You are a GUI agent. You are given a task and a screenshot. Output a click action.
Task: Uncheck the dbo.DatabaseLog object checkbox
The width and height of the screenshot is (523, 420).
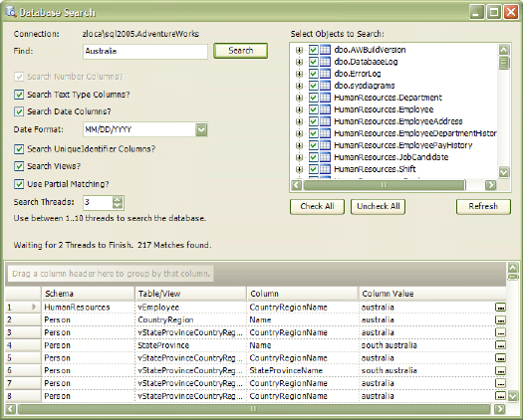pyautogui.click(x=313, y=62)
